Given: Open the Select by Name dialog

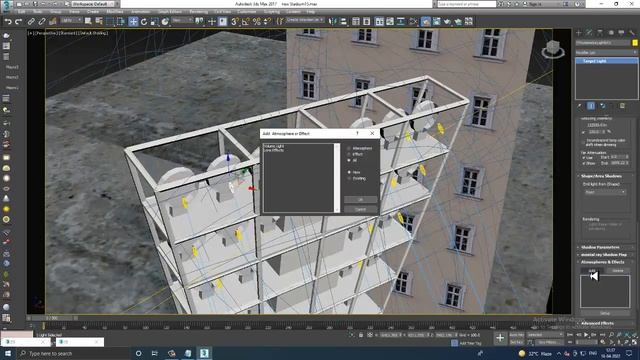Looking at the screenshot, I should 99,21.
